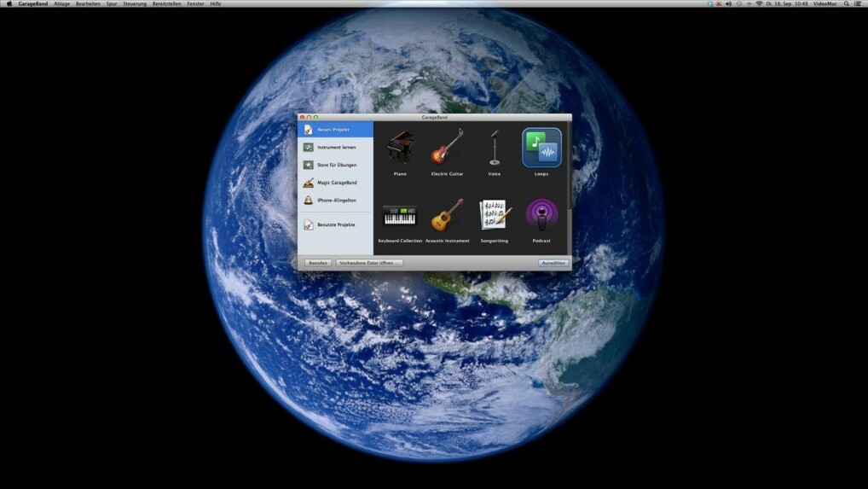The height and width of the screenshot is (489, 868).
Task: Open Store für Übungen in sidebar
Action: click(x=337, y=165)
